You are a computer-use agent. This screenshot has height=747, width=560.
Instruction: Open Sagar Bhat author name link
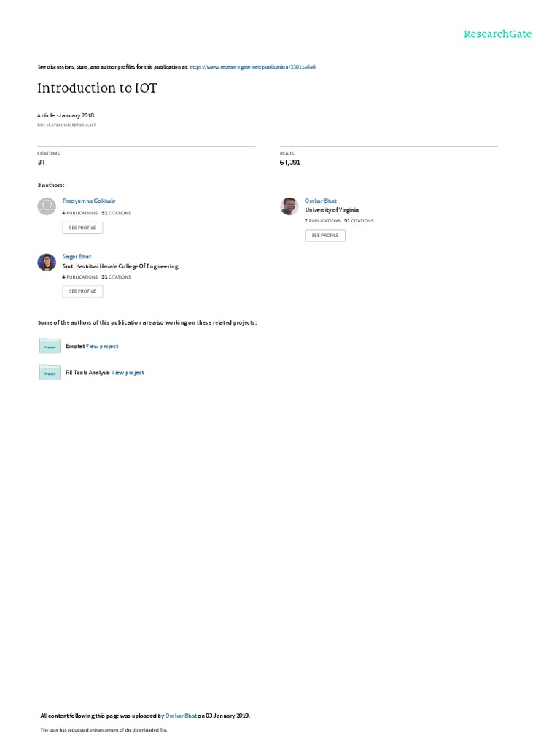pos(77,256)
